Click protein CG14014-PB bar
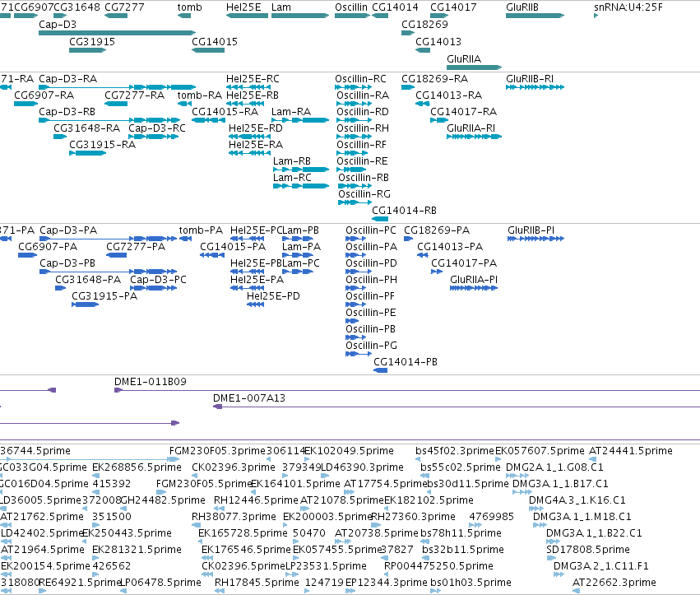Image resolution: width=700 pixels, height=595 pixels. pyautogui.click(x=380, y=371)
